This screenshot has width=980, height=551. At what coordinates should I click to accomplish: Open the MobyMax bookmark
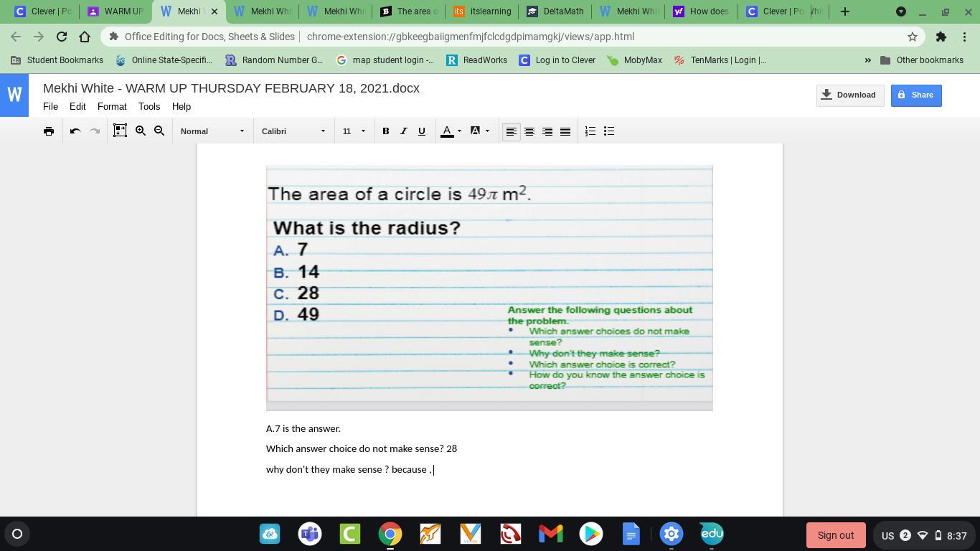click(634, 60)
